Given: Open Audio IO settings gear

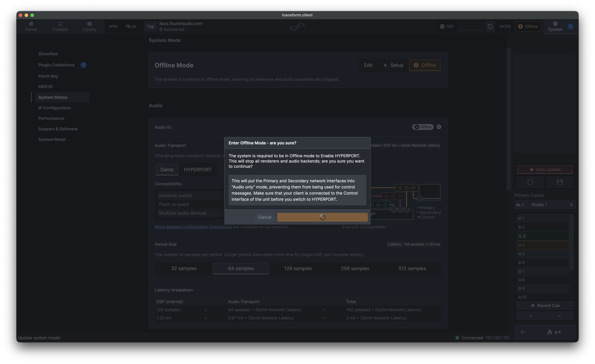Looking at the screenshot, I should [x=439, y=127].
